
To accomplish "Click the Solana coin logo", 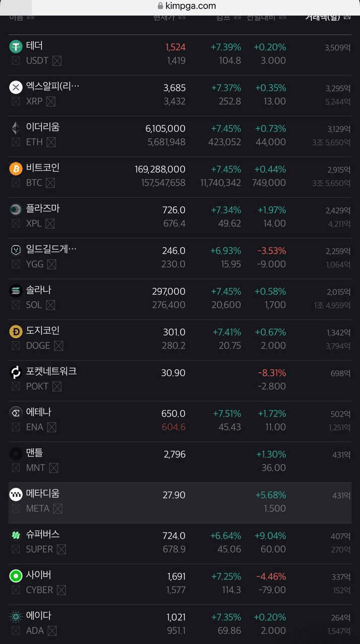I will [16, 291].
